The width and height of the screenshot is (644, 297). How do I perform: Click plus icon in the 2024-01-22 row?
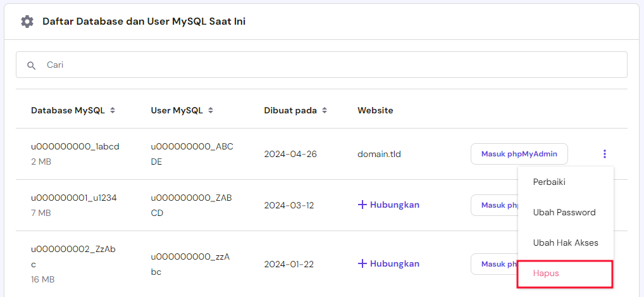[x=362, y=263]
